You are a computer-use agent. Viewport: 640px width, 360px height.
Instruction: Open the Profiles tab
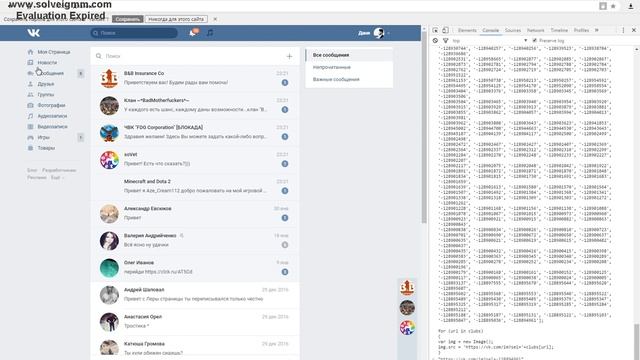[581, 30]
